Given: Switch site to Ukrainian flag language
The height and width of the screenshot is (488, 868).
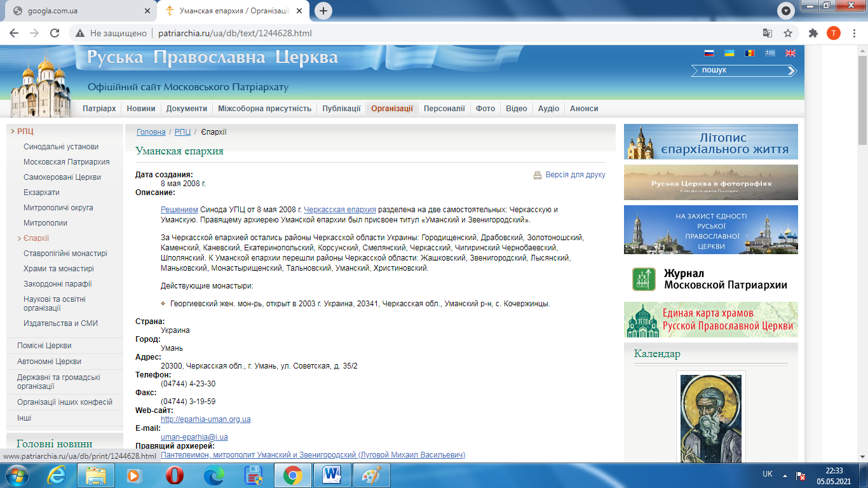Looking at the screenshot, I should [729, 53].
